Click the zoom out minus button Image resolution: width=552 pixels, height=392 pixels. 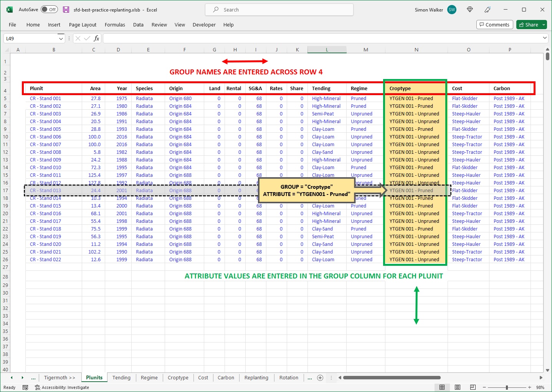(484, 387)
